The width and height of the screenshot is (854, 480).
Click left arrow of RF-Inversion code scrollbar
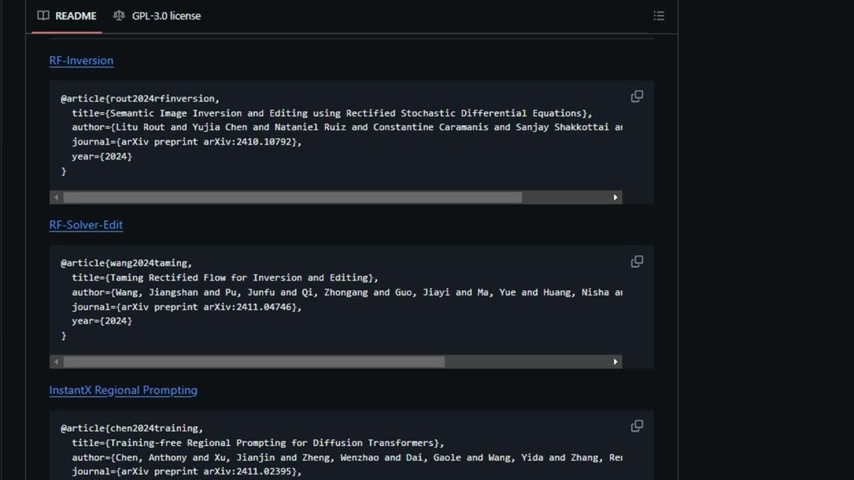pyautogui.click(x=56, y=197)
